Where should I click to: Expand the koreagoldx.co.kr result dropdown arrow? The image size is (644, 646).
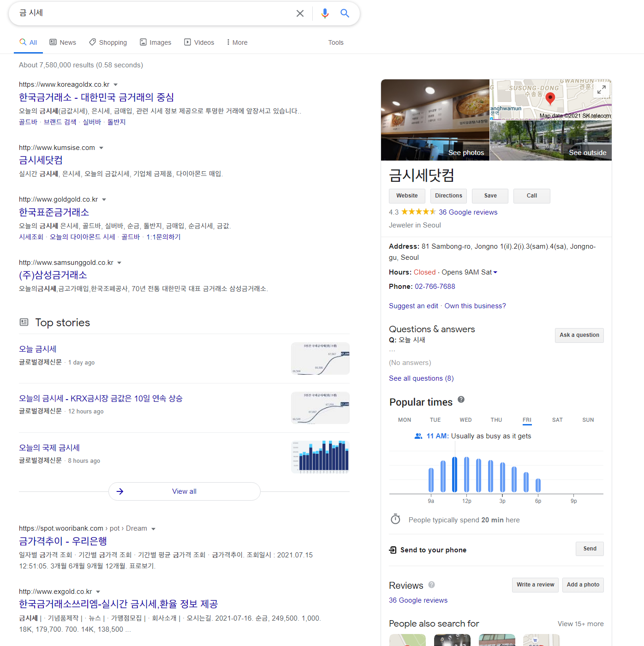point(116,85)
